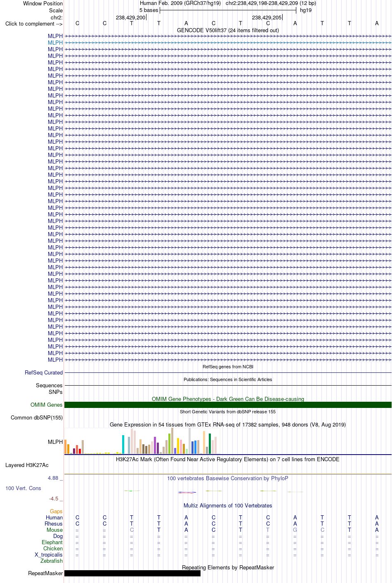Select the Mouse alignment row label

(54, 530)
